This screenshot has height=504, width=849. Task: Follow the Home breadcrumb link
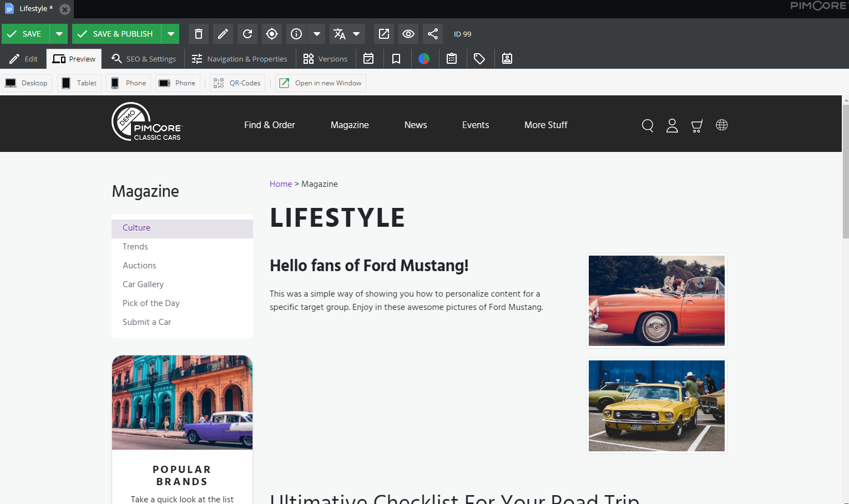coord(281,184)
